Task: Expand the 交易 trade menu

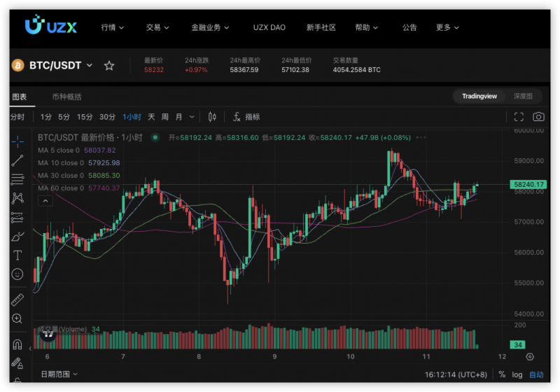Action: (157, 27)
